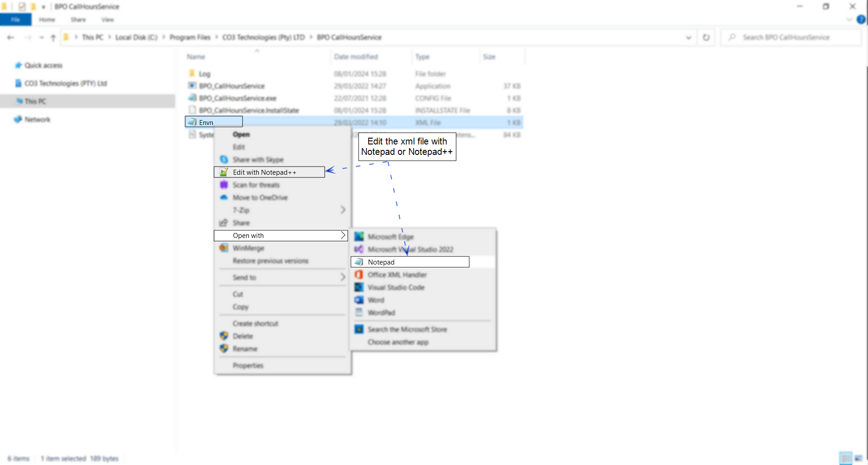
Task: Click the Refresh button beside address bar
Action: [x=706, y=37]
